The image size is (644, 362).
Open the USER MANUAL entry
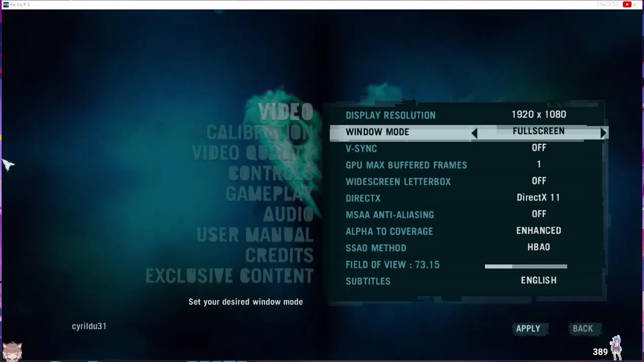tap(255, 235)
